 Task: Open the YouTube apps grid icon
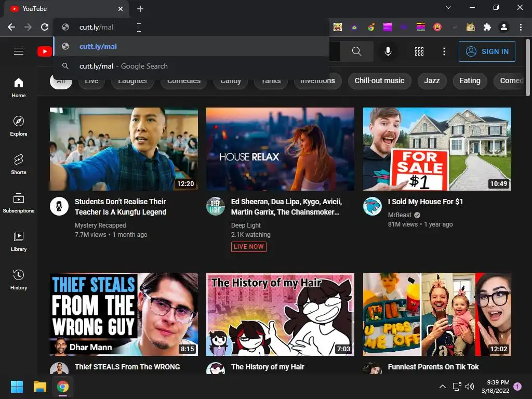click(x=419, y=51)
